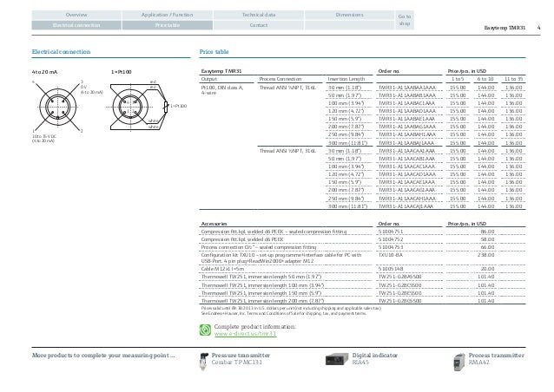Select the 'Configuration kit TXU10' description
This screenshot has width=554, height=392.
tap(281, 258)
